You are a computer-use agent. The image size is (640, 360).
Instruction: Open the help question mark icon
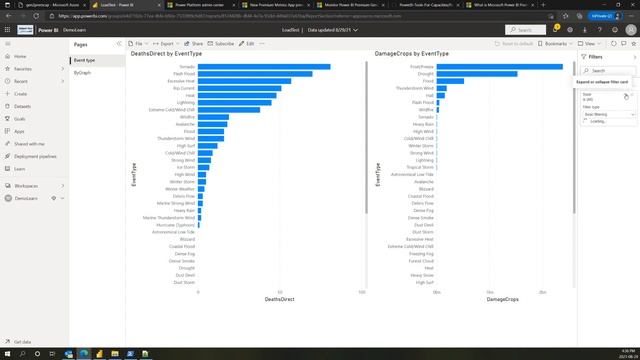pos(599,30)
